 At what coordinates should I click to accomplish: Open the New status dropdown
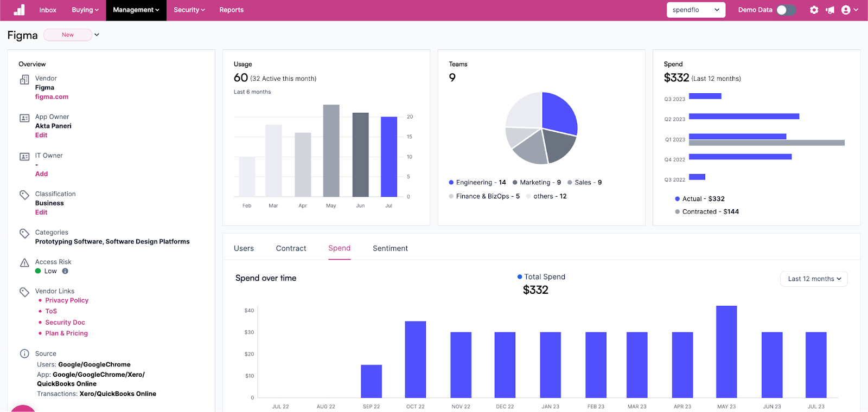pyautogui.click(x=72, y=35)
